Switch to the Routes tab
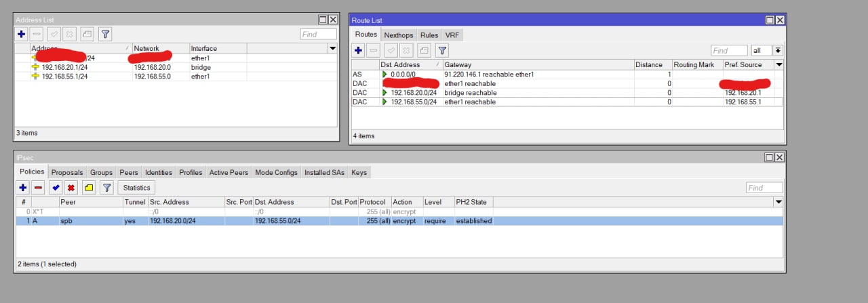 366,35
